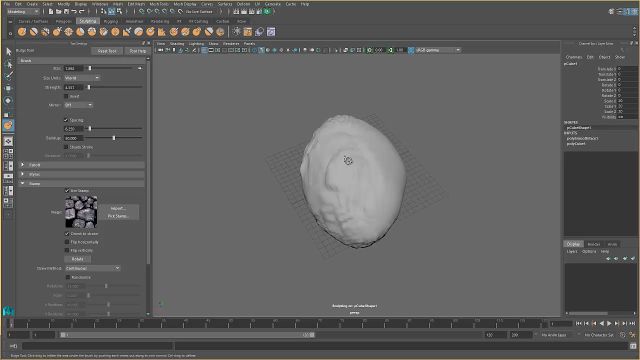Select the Fill sculpt tool
This screenshot has width=640, height=360.
pos(162,32)
